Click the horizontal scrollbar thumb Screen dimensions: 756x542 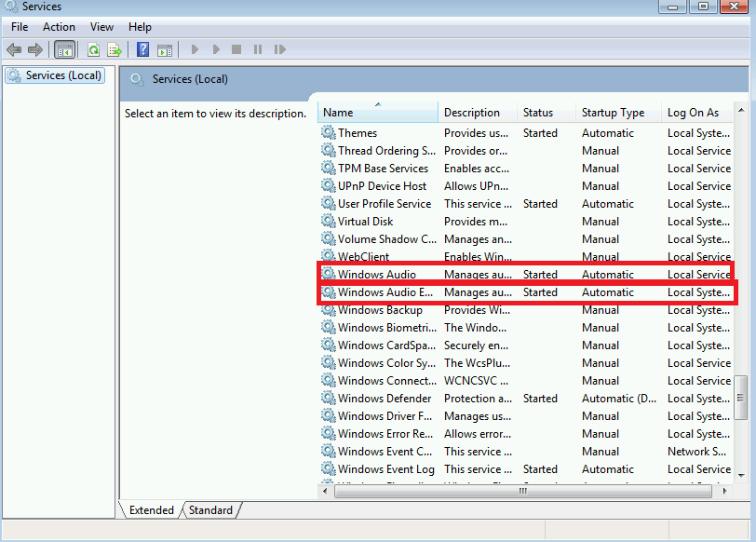pyautogui.click(x=523, y=492)
